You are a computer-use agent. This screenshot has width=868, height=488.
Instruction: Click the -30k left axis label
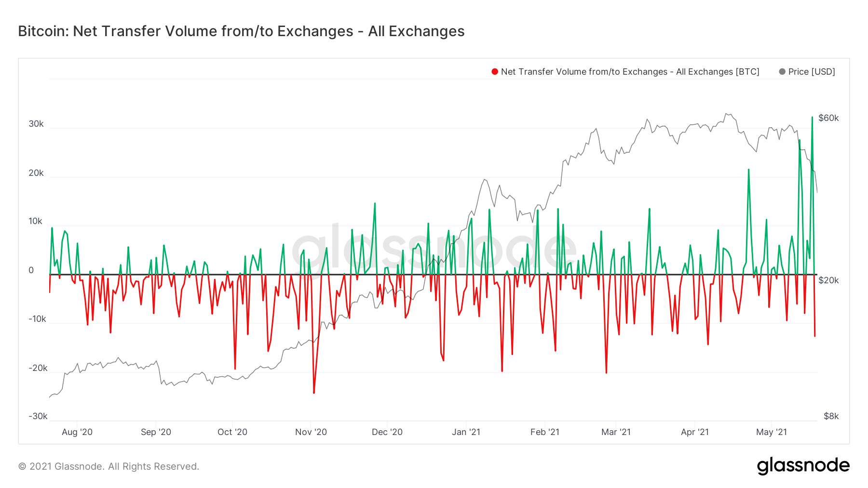click(38, 416)
